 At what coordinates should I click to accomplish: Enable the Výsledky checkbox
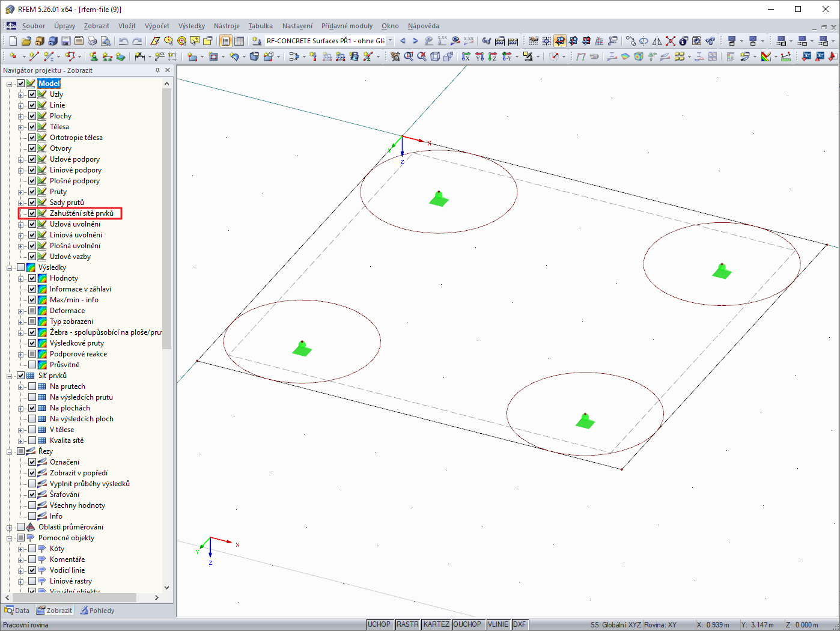pyautogui.click(x=21, y=267)
